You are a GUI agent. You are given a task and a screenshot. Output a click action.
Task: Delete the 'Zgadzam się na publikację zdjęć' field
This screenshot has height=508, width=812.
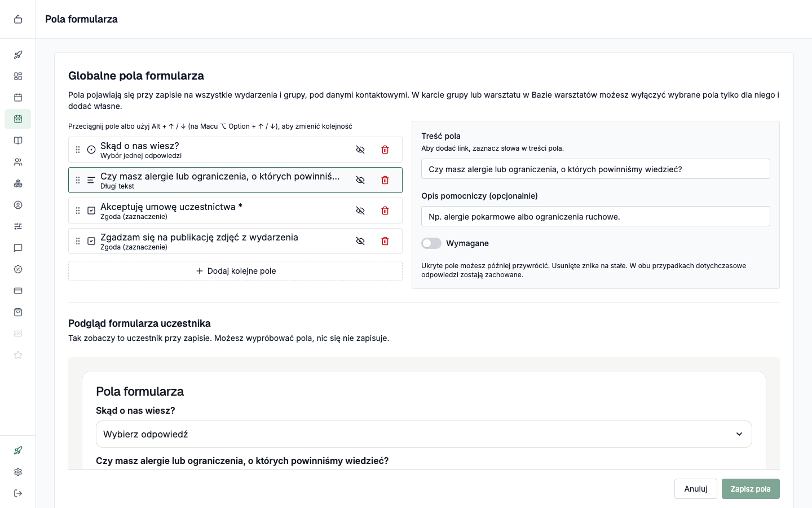point(385,241)
